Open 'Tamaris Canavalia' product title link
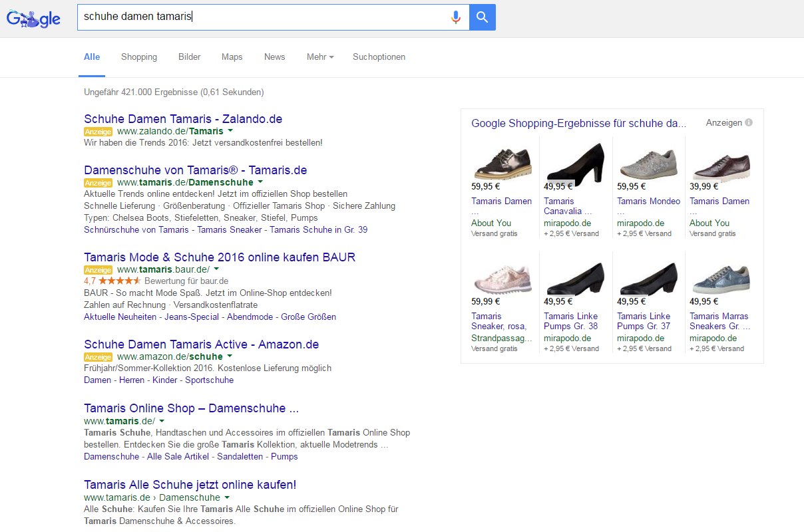Image resolution: width=804 pixels, height=532 pixels. coord(568,206)
